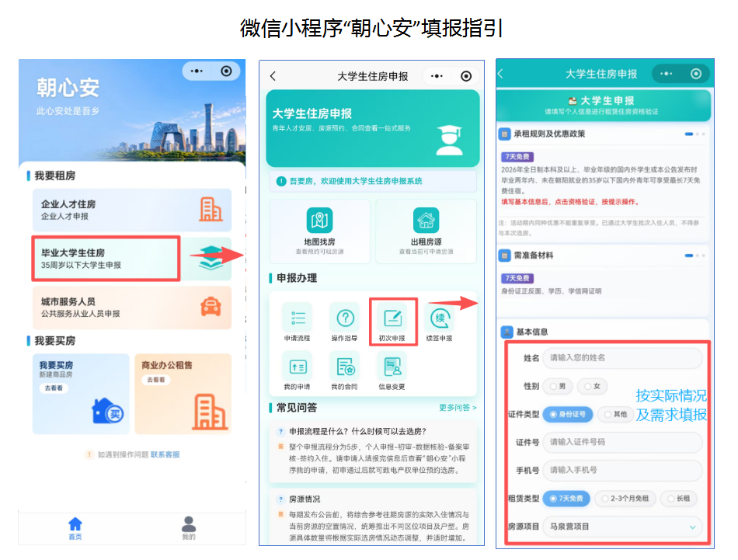Tap the 7天免费 tag under 需准备材料

point(517,278)
